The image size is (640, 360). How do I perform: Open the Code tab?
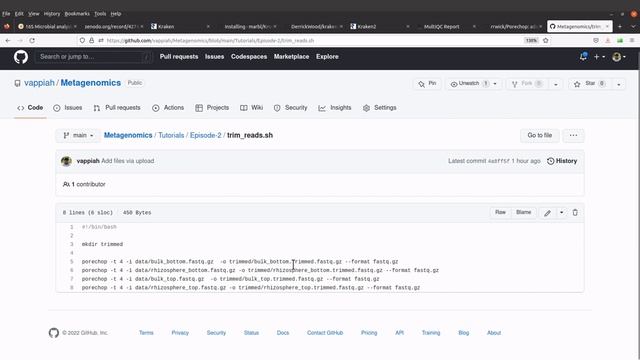(30, 108)
